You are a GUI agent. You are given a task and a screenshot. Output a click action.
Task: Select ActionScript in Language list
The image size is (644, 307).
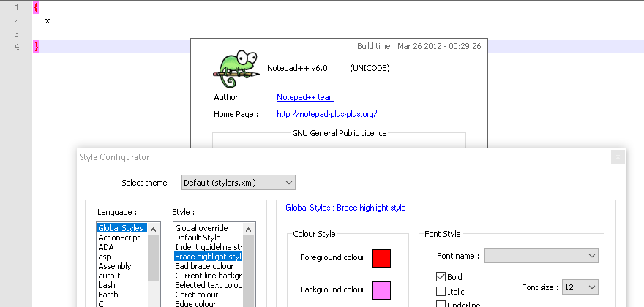(x=119, y=238)
